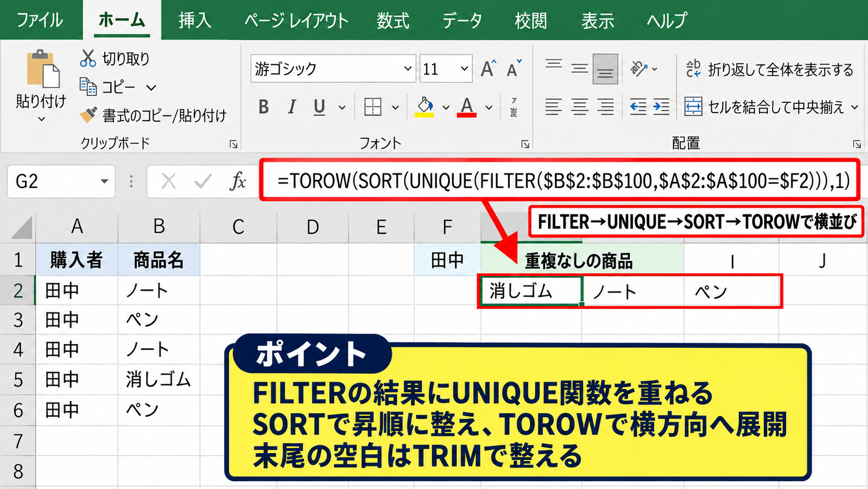868x489 pixels.
Task: Toggle Bold formatting
Action: [264, 107]
